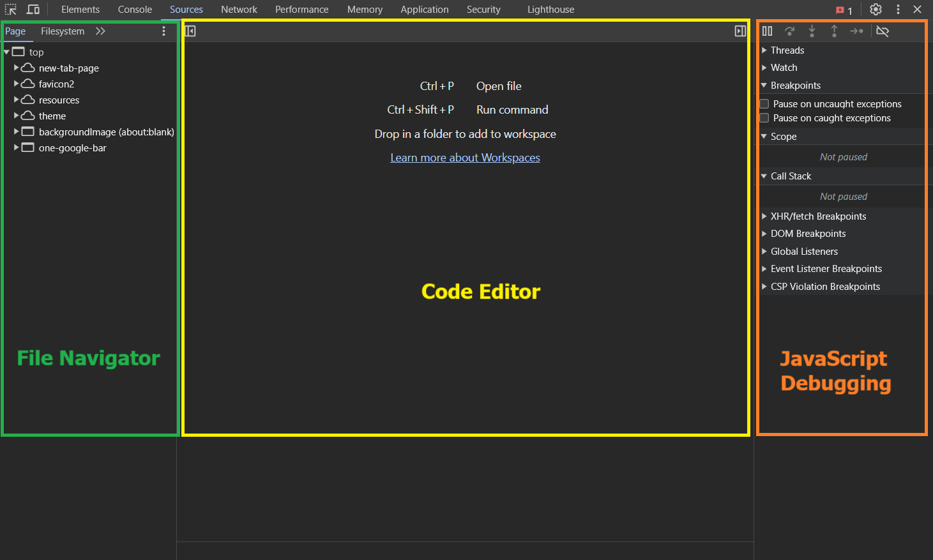Expand the new-tab-page folder
The image size is (933, 560).
17,68
